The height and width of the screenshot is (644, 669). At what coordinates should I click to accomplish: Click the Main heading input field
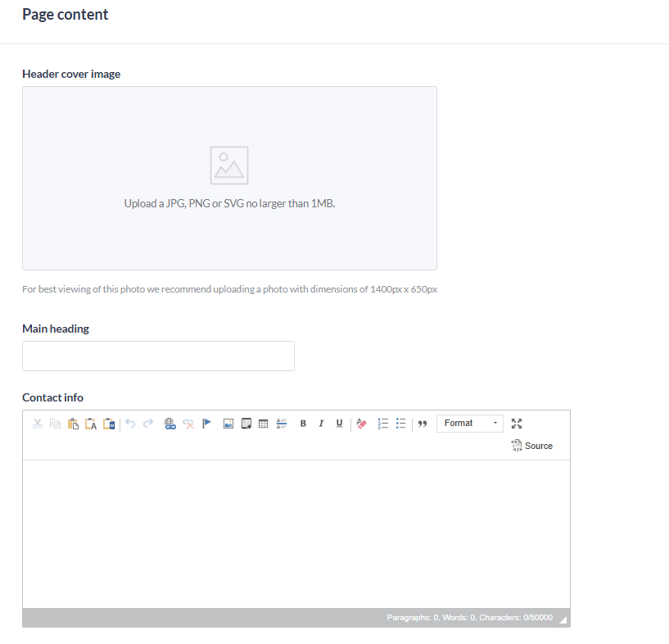pyautogui.click(x=158, y=356)
